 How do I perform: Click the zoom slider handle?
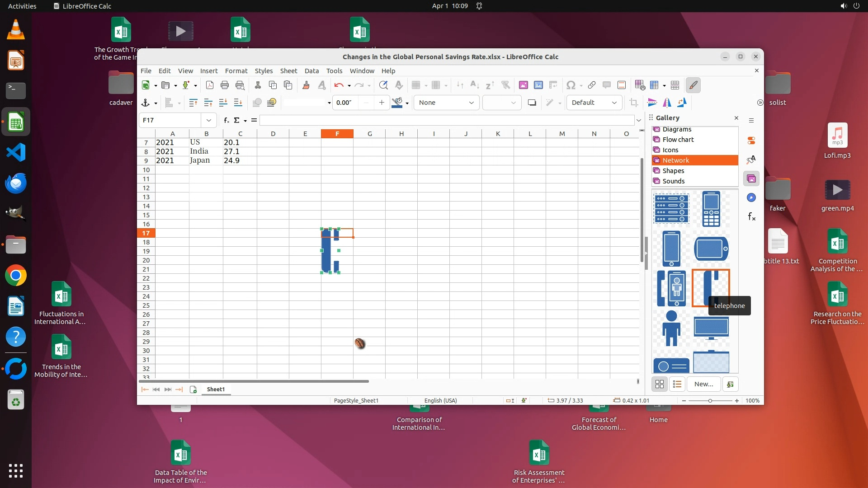(710, 401)
